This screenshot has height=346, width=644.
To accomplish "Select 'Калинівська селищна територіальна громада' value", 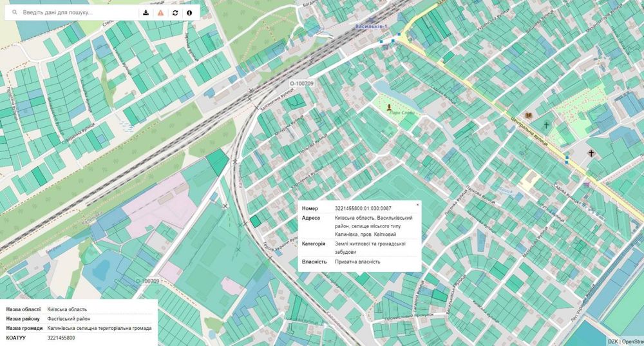I will 99,328.
